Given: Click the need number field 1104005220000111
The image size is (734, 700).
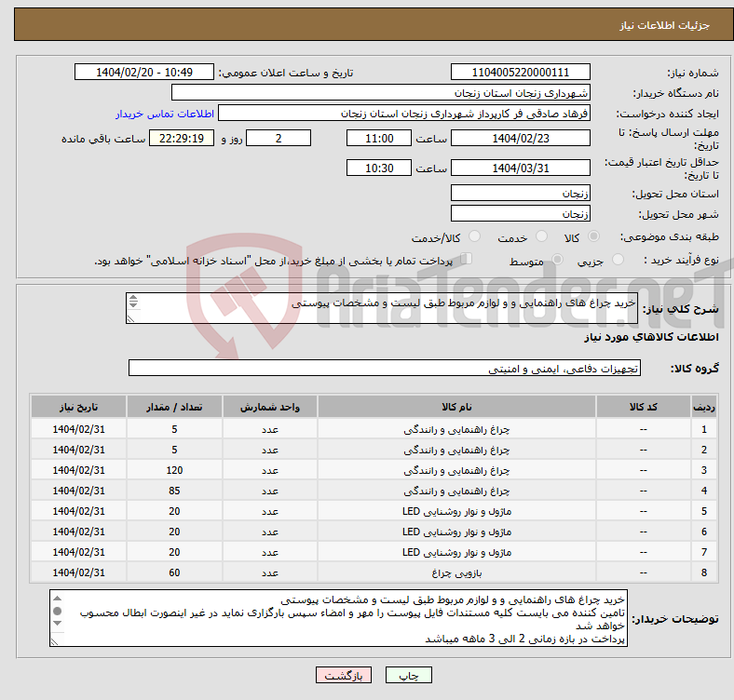Looking at the screenshot, I should (520, 73).
